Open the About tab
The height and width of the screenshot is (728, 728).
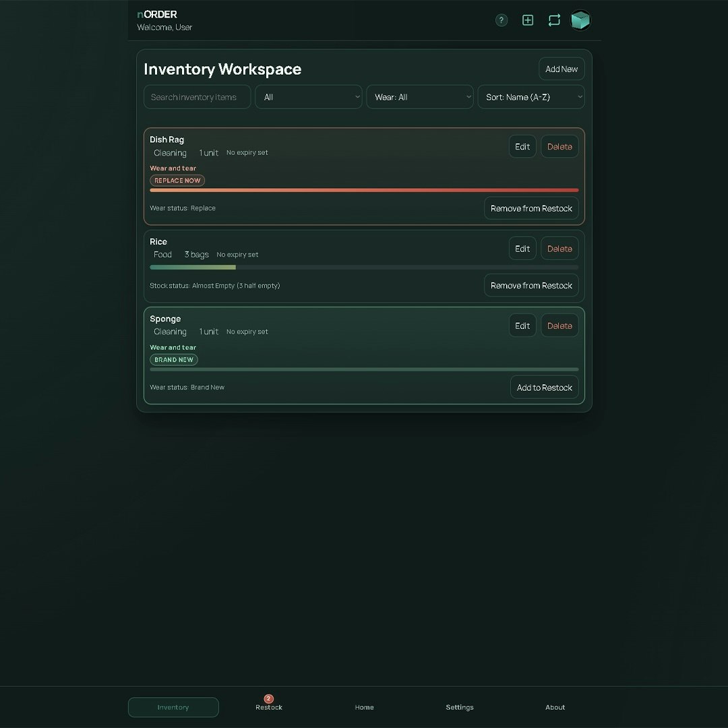point(555,707)
